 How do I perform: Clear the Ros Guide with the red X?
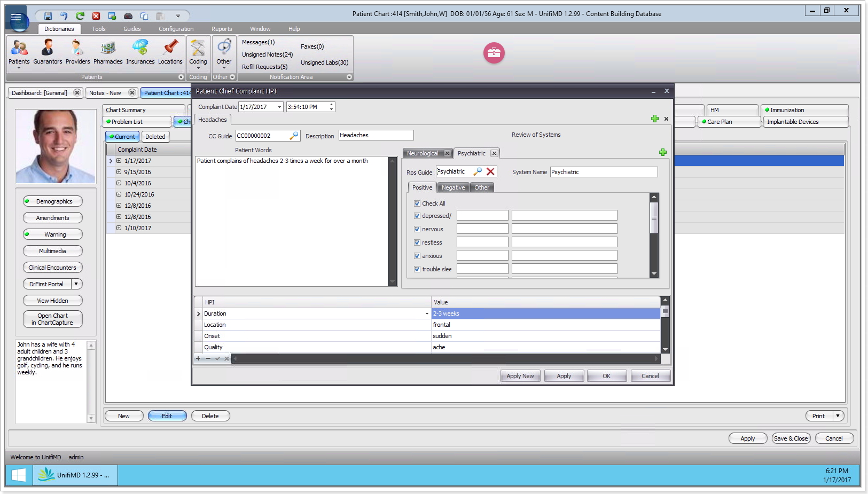coord(490,171)
